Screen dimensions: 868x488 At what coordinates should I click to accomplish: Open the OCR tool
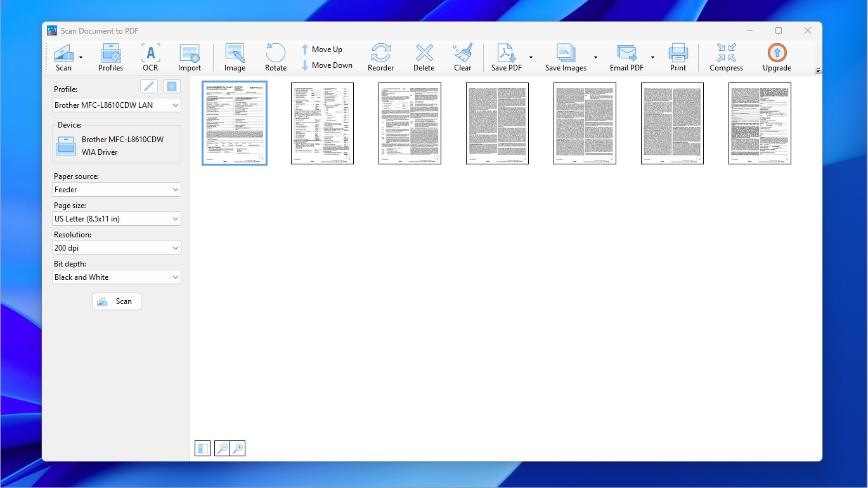tap(150, 56)
